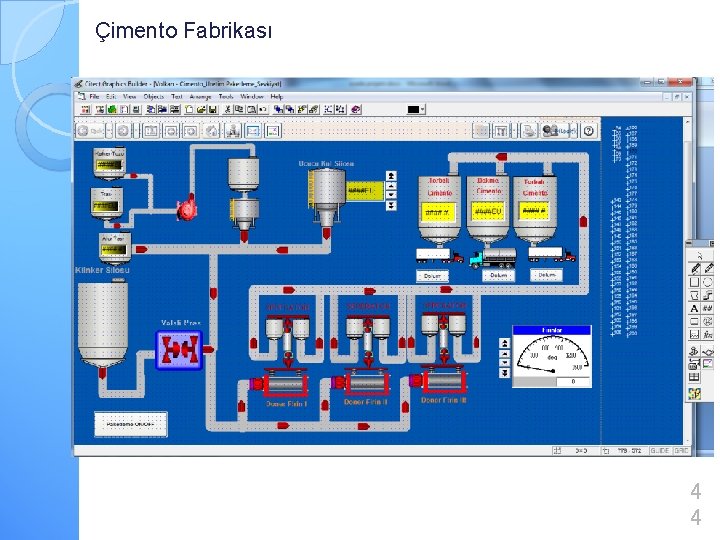Open the Text menu
Viewport: 720px width, 540px height.
[177, 97]
